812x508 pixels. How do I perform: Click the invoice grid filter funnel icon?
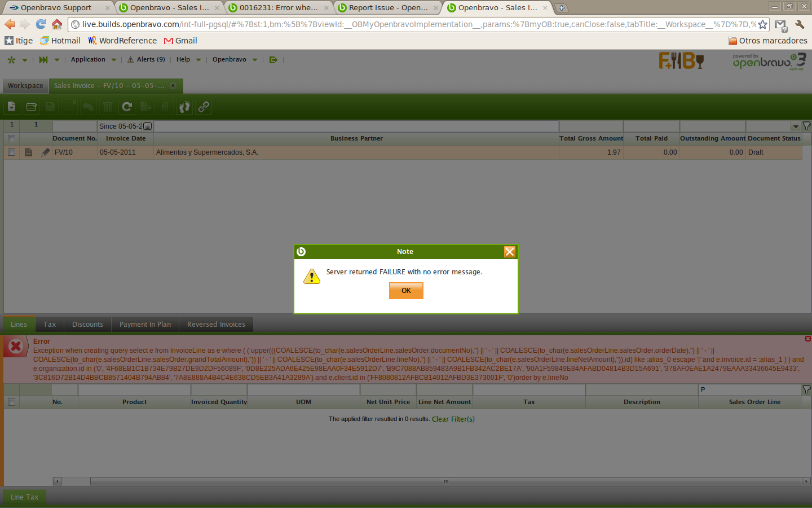807,126
